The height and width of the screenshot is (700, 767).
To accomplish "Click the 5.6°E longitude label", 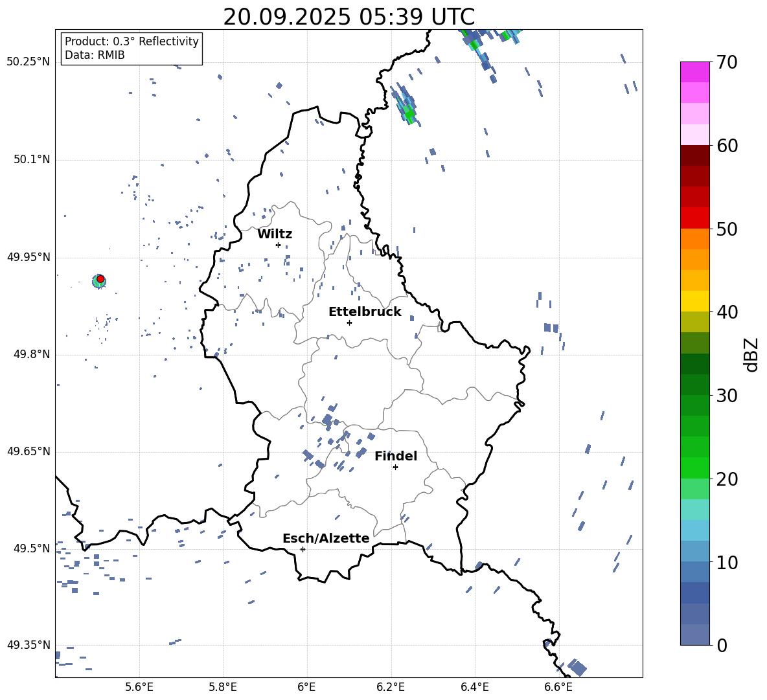I will [x=139, y=687].
